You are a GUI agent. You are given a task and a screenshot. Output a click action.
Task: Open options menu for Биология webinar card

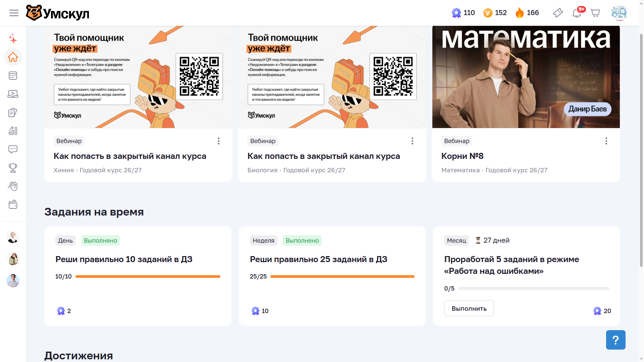point(412,141)
